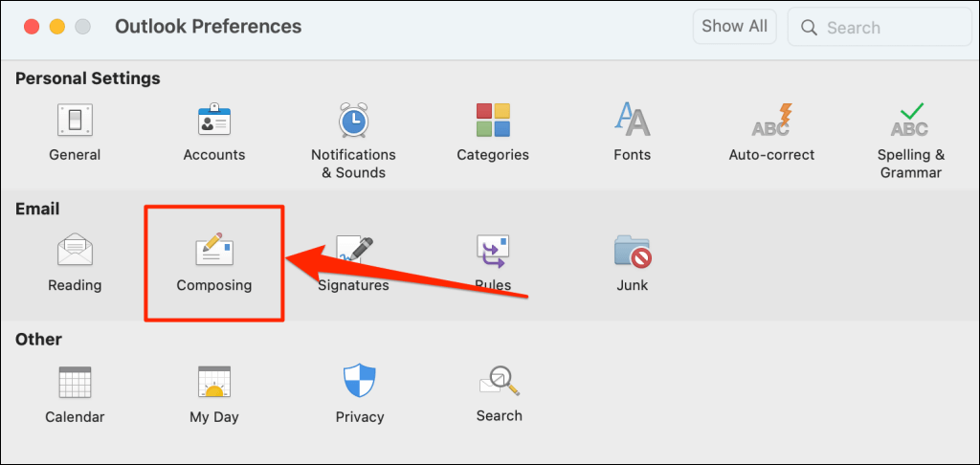This screenshot has width=980, height=465.
Task: Open Junk email preferences
Action: [x=632, y=253]
